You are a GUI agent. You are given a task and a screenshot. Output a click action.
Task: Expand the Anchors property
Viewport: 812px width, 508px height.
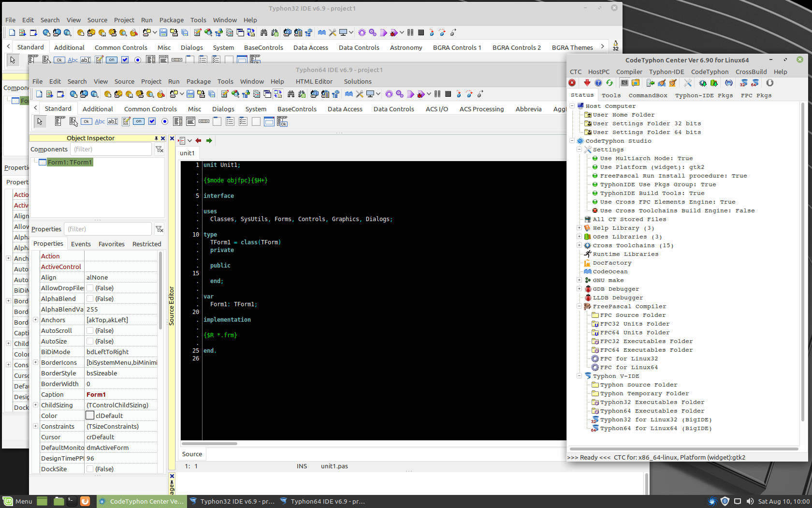click(35, 320)
